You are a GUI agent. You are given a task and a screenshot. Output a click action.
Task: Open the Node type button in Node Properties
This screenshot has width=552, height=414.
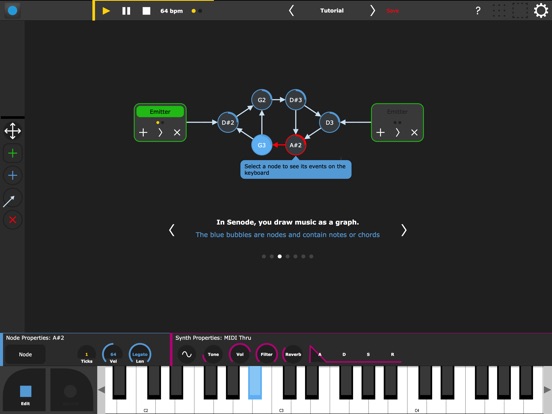click(25, 355)
